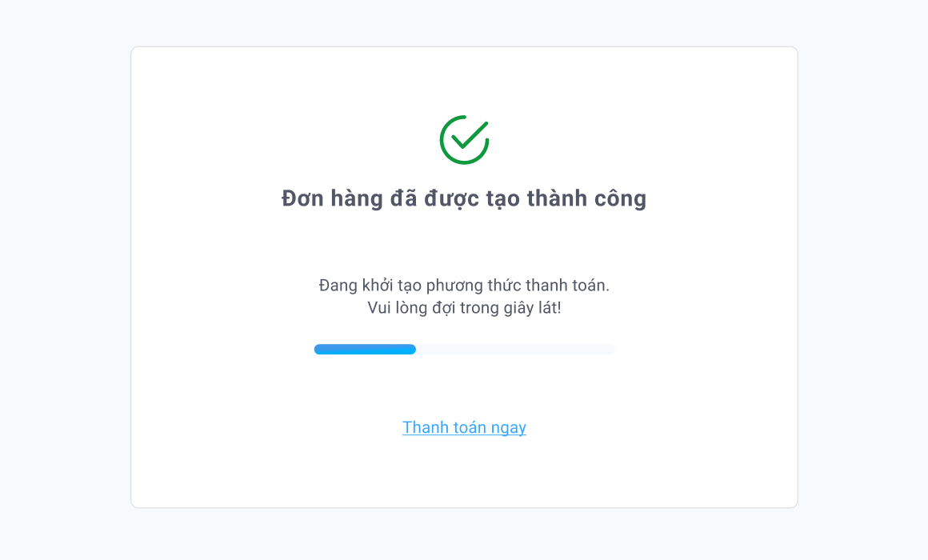928x560 pixels.
Task: Click the line Vui lòng đợi trong giây lát
Action: (464, 306)
